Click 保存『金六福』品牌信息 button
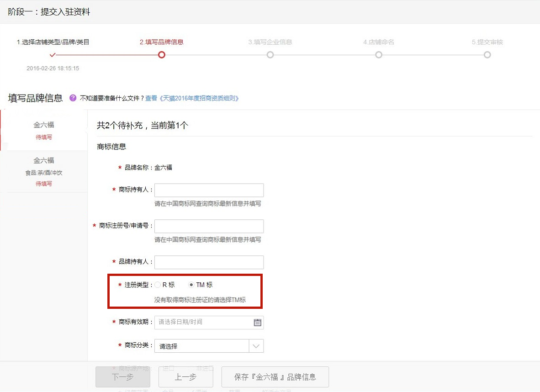 pyautogui.click(x=275, y=376)
